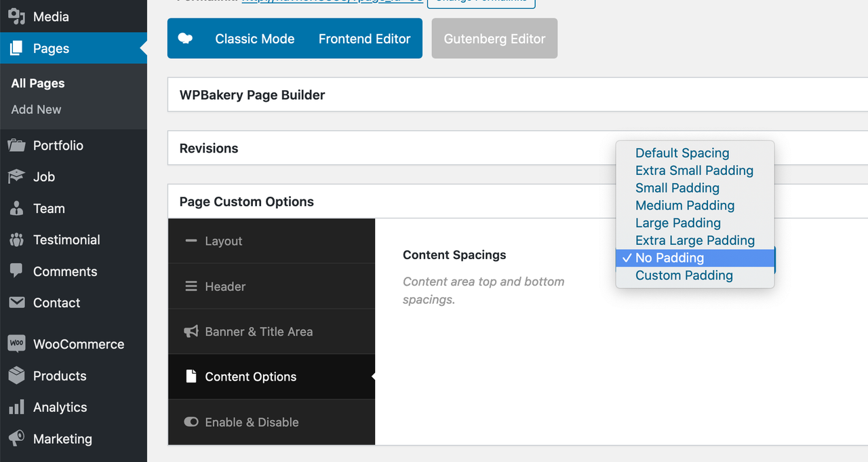Select the Content Options tab
868x462 pixels.
point(271,377)
